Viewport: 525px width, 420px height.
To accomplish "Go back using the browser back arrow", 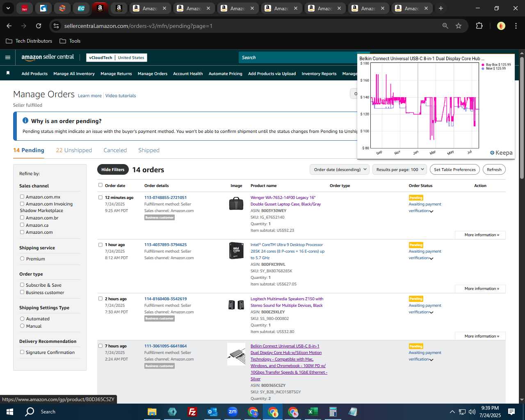I will (x=9, y=26).
